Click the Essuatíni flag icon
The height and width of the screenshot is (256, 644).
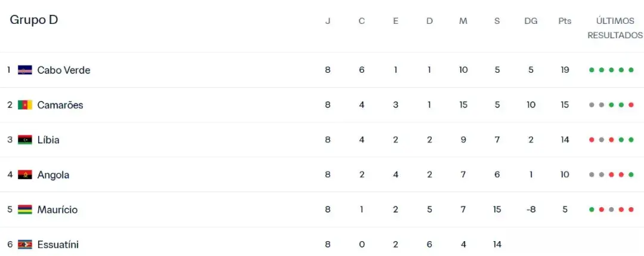click(25, 245)
